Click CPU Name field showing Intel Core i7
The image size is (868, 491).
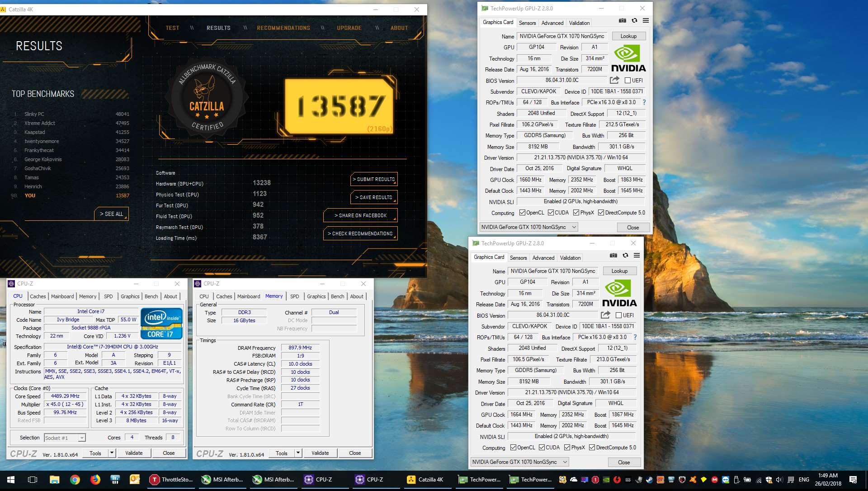pos(90,311)
